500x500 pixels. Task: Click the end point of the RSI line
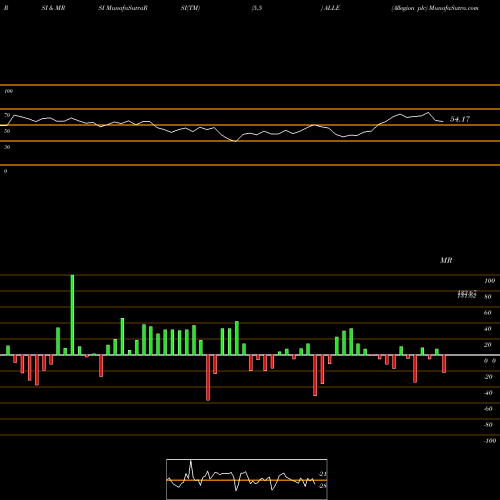click(443, 122)
